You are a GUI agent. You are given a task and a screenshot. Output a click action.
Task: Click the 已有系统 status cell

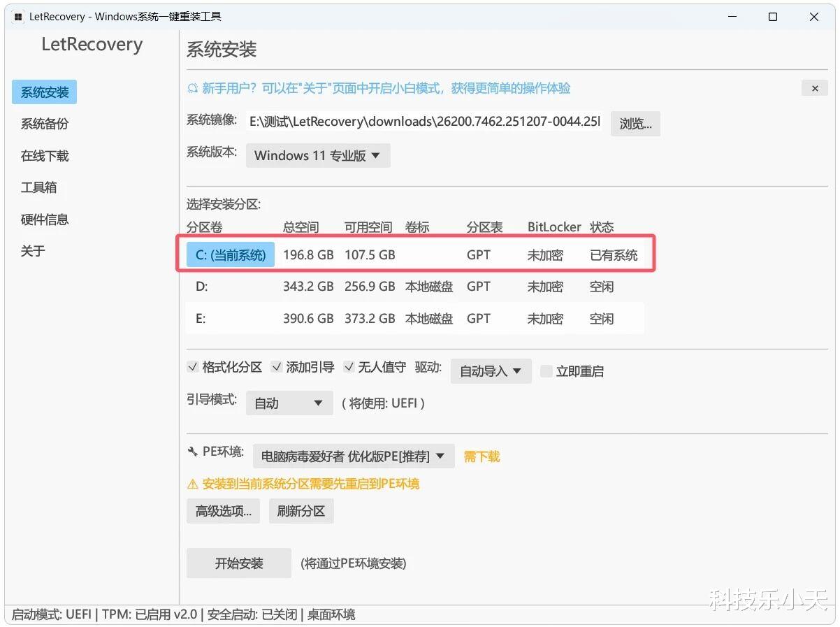[x=614, y=255]
